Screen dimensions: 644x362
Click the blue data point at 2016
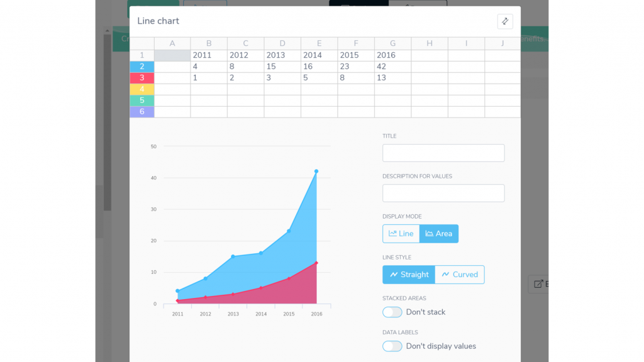point(316,171)
